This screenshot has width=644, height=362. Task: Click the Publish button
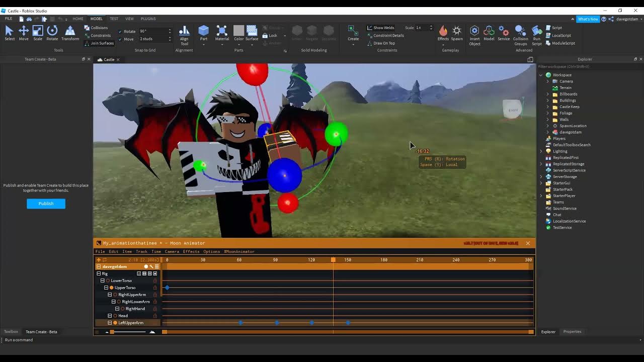click(x=46, y=204)
